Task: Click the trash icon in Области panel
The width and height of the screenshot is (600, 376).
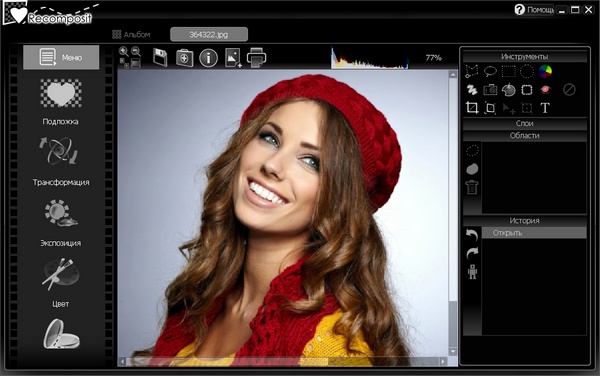Action: (x=472, y=187)
